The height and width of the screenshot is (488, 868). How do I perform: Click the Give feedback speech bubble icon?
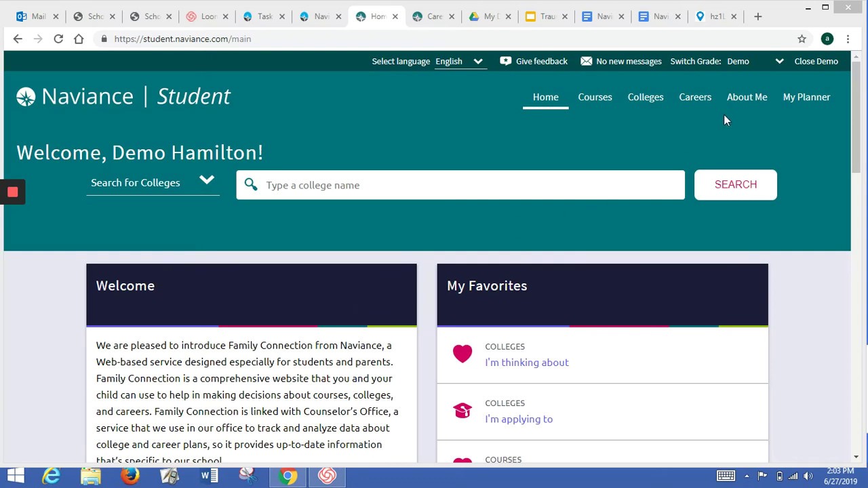click(505, 61)
